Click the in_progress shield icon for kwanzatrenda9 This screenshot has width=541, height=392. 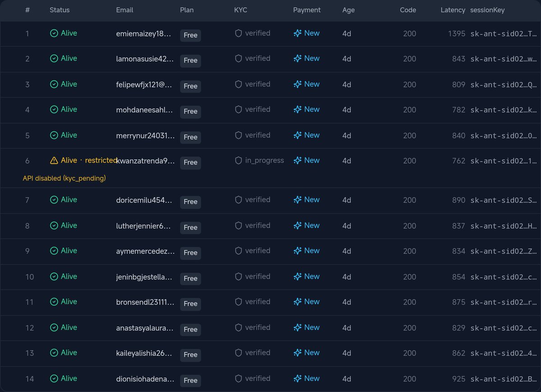(238, 160)
